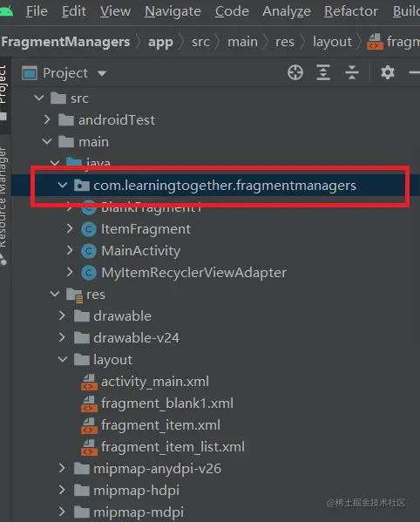Click the Collapse All icon

tap(352, 72)
